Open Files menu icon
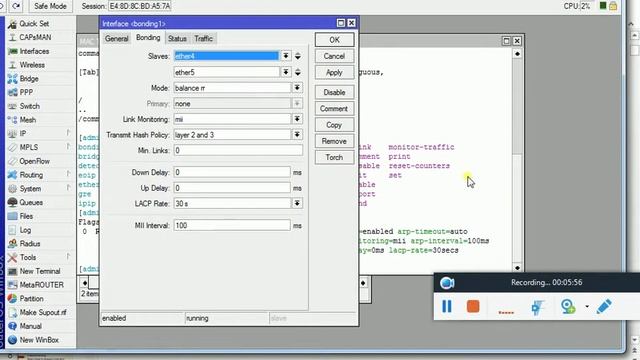Image resolution: width=640 pixels, height=360 pixels. coord(13,216)
